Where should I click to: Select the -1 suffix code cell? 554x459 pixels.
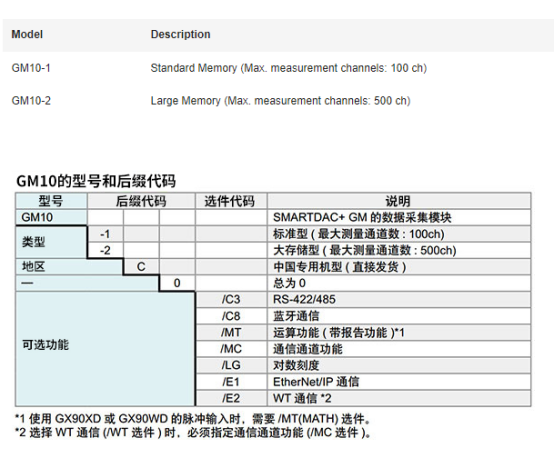pyautogui.click(x=105, y=234)
